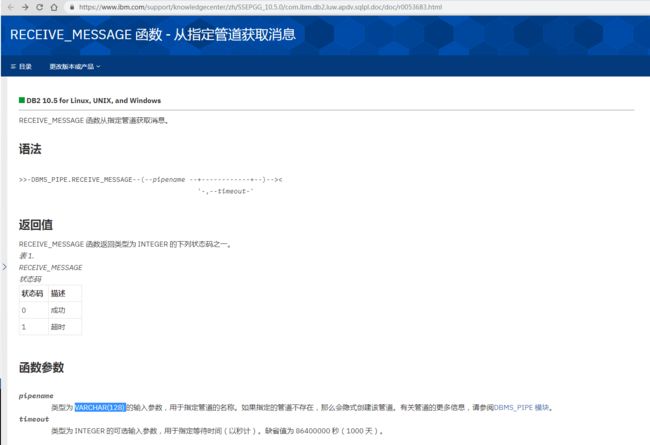Image resolution: width=650 pixels, height=445 pixels.
Task: Go forward with the browser forward arrow
Action: (25, 7)
